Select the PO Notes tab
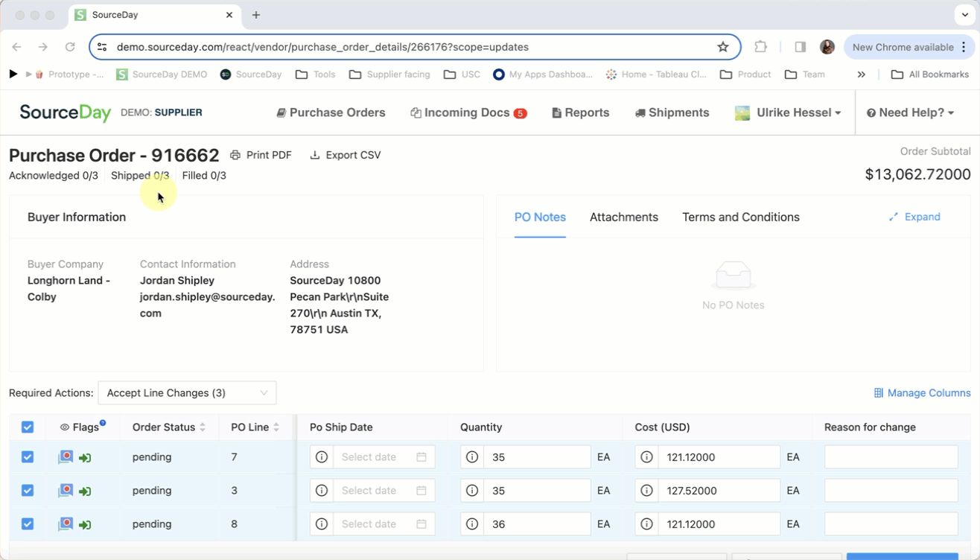 tap(540, 217)
